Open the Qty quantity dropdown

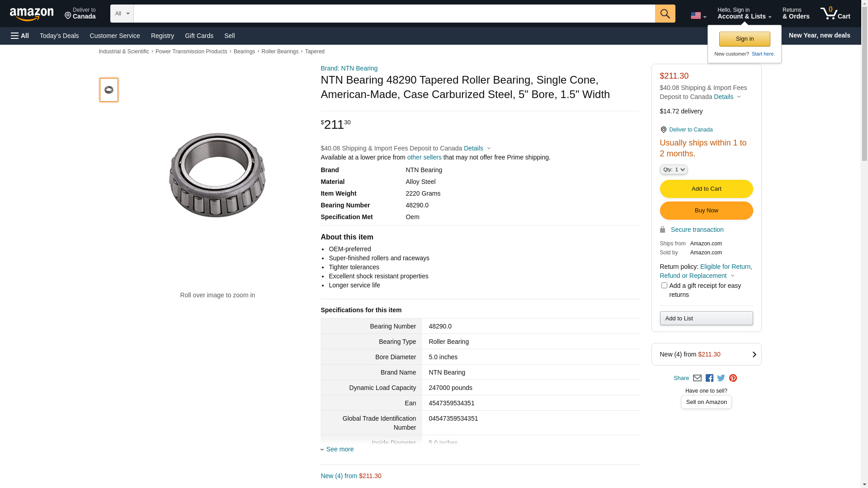click(674, 169)
